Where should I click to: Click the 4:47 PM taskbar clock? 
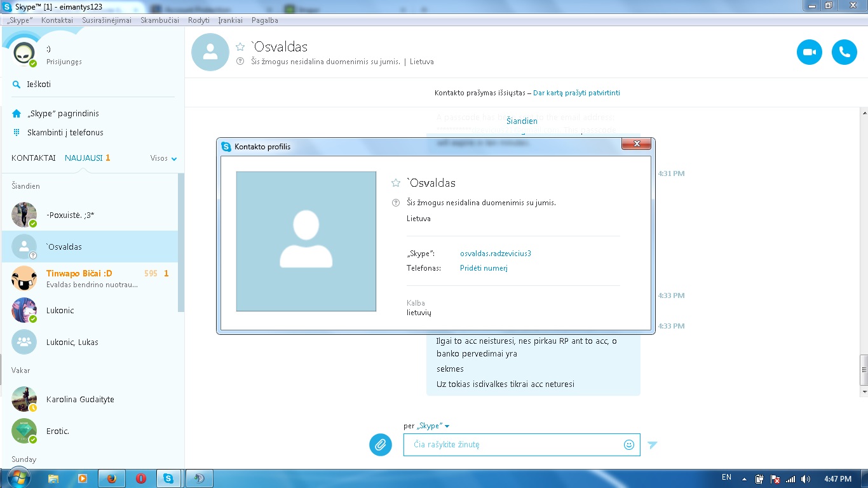tap(837, 479)
